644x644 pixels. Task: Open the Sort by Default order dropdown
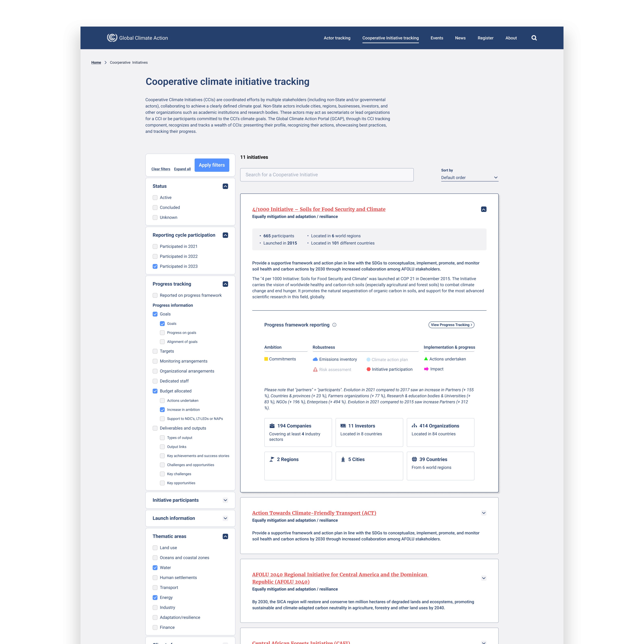tap(469, 178)
